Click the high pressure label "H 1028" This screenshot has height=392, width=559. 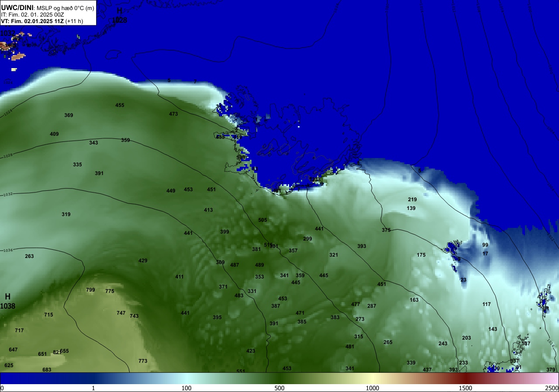120,15
